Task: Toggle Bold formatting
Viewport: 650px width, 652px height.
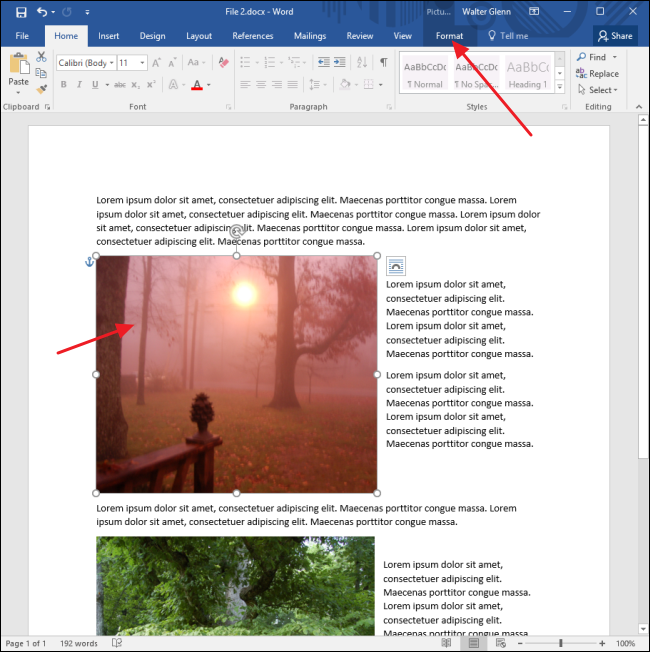Action: 64,85
